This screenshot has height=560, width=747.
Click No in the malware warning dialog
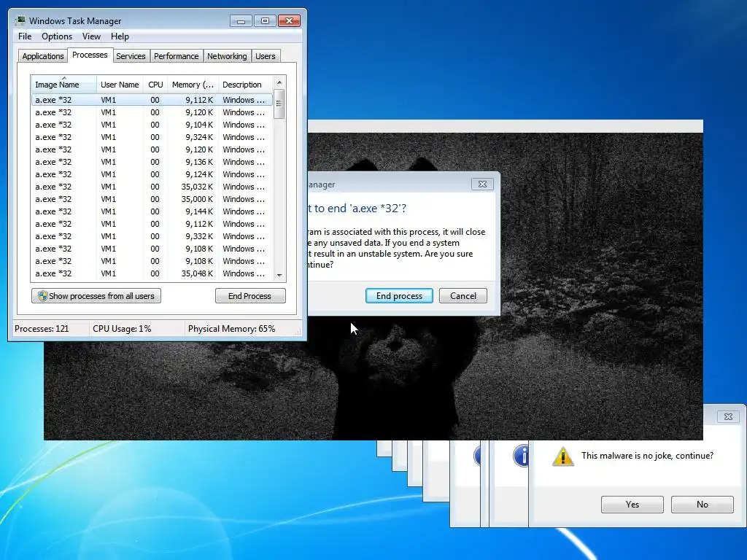pos(703,505)
